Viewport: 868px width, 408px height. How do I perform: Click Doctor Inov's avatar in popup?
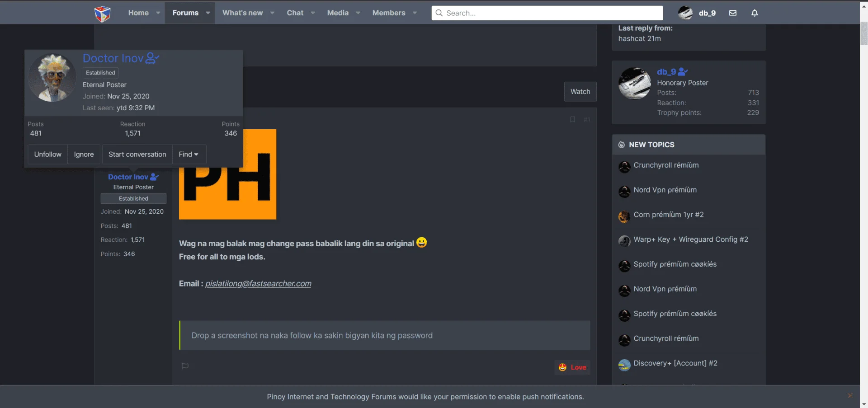pos(52,78)
